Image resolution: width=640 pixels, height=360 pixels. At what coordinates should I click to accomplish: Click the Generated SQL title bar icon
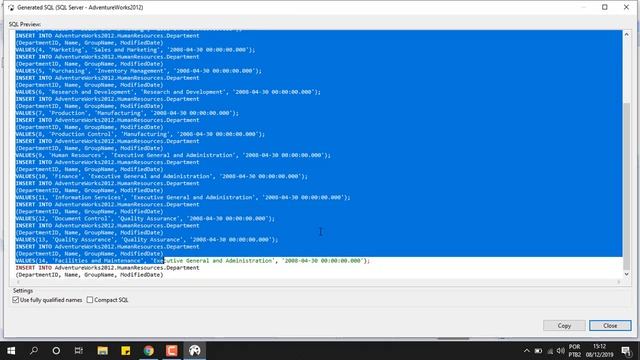pyautogui.click(x=11, y=7)
